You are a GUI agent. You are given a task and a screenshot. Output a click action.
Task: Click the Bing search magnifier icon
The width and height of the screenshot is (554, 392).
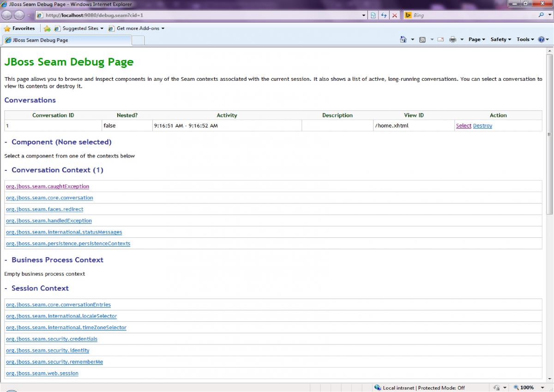click(541, 15)
